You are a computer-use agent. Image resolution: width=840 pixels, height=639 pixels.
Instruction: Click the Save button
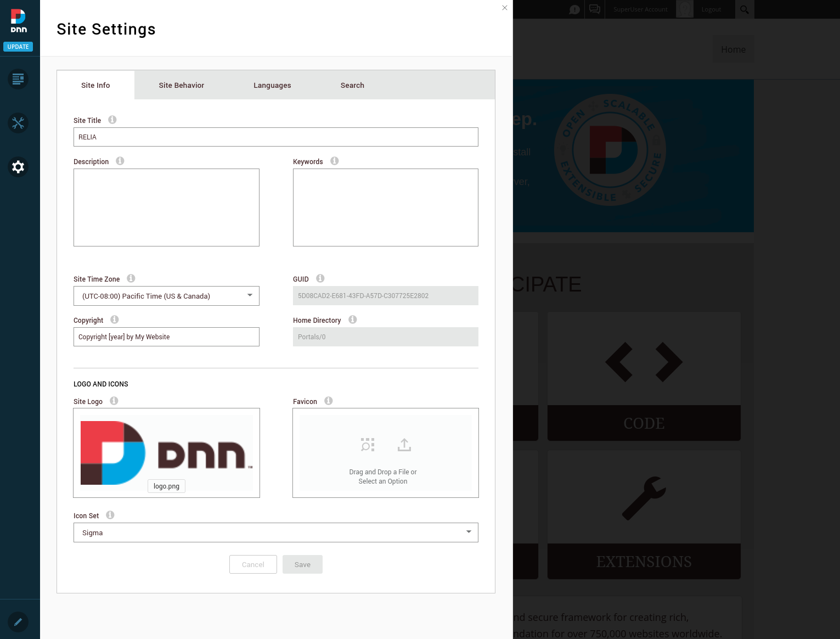[302, 564]
